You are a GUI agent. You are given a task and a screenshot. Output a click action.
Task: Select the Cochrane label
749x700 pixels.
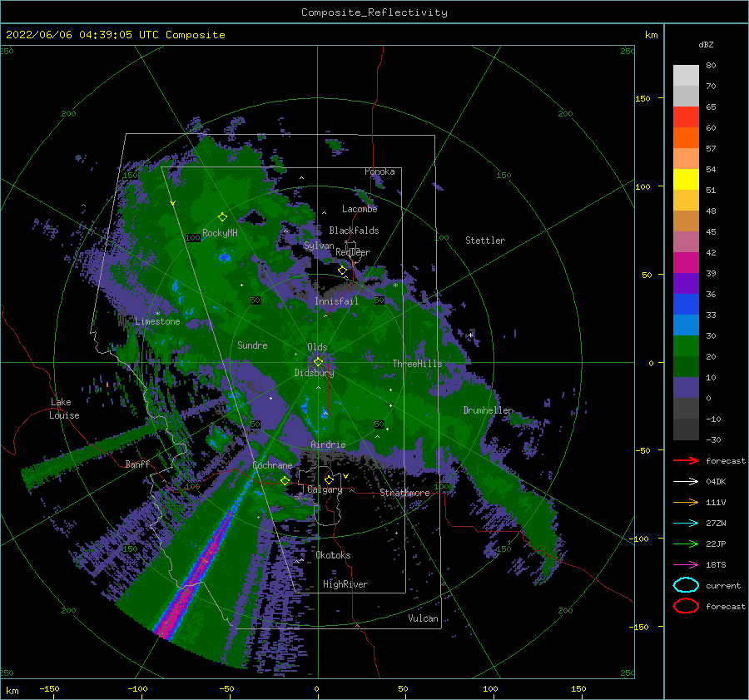click(272, 465)
